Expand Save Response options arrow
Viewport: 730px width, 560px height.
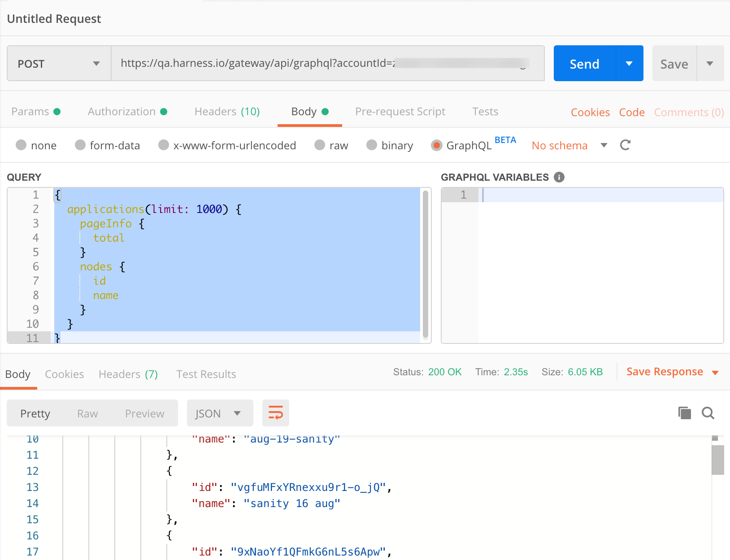coord(715,373)
